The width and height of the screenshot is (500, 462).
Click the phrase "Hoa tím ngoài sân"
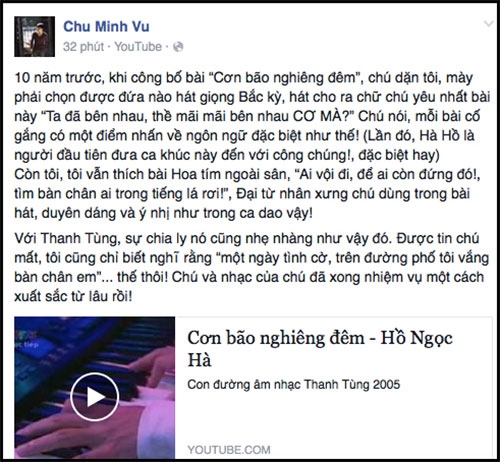[230, 174]
